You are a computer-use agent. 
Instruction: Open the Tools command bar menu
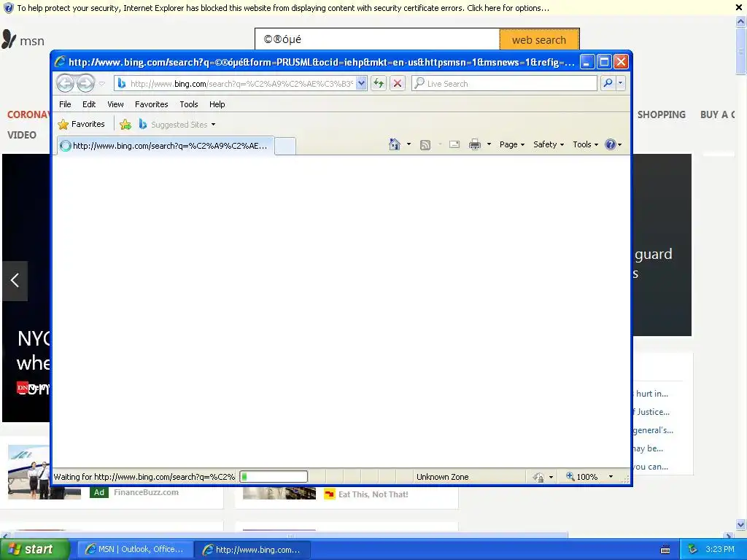pos(585,144)
